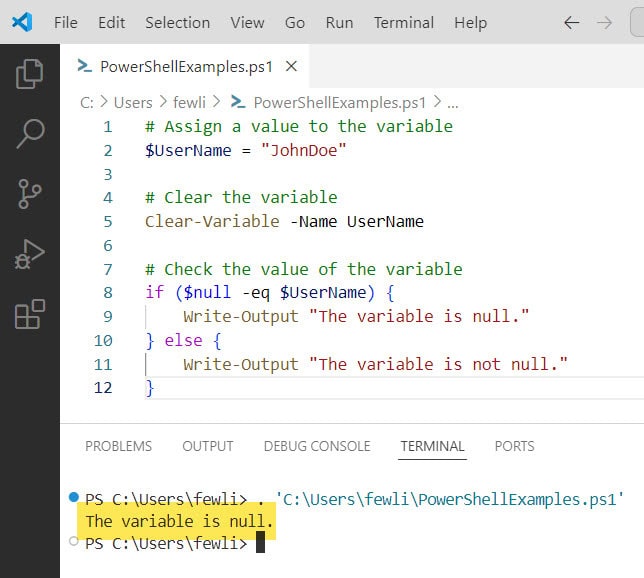644x578 pixels.
Task: Click line number 8 in gutter
Action: (108, 293)
